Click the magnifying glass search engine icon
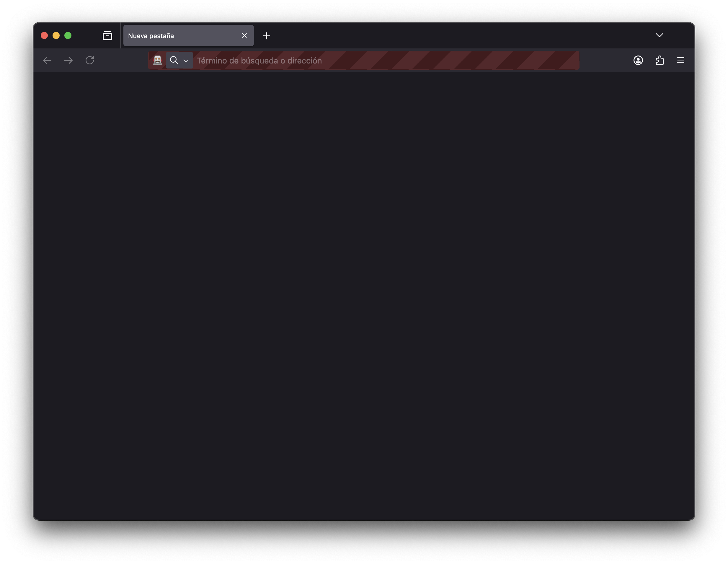728x564 pixels. 174,60
